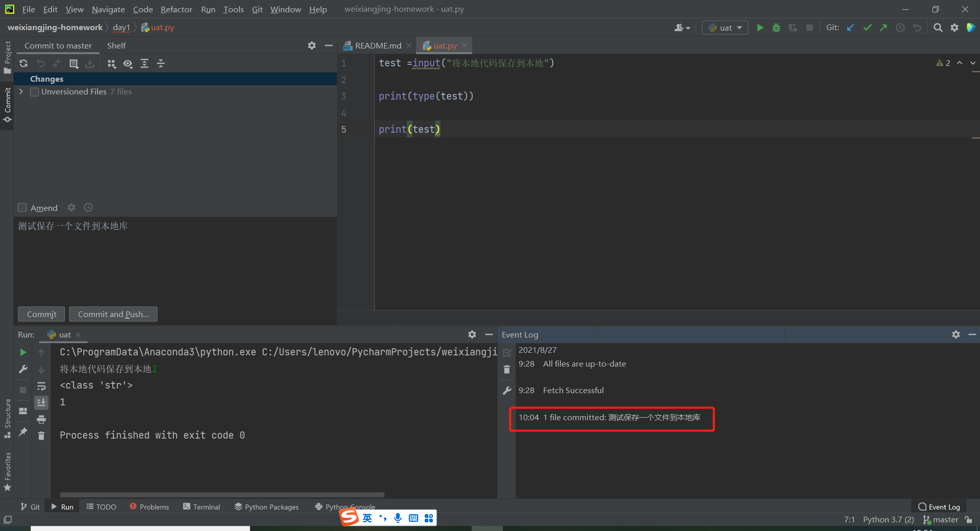
Task: Open commit panel settings gear
Action: [312, 45]
